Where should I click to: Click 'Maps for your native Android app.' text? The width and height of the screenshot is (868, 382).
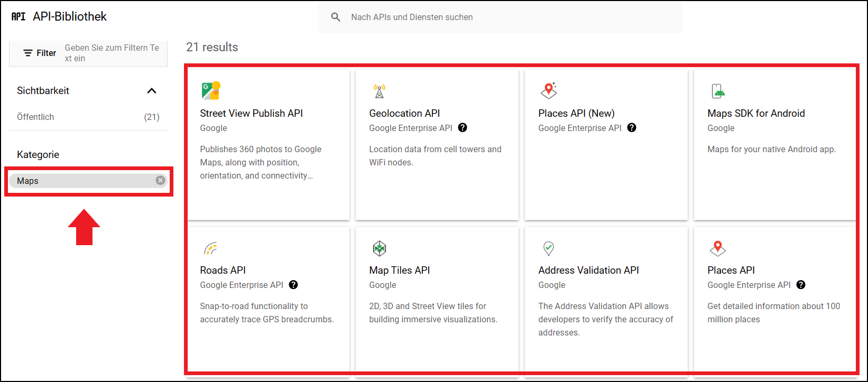point(772,149)
